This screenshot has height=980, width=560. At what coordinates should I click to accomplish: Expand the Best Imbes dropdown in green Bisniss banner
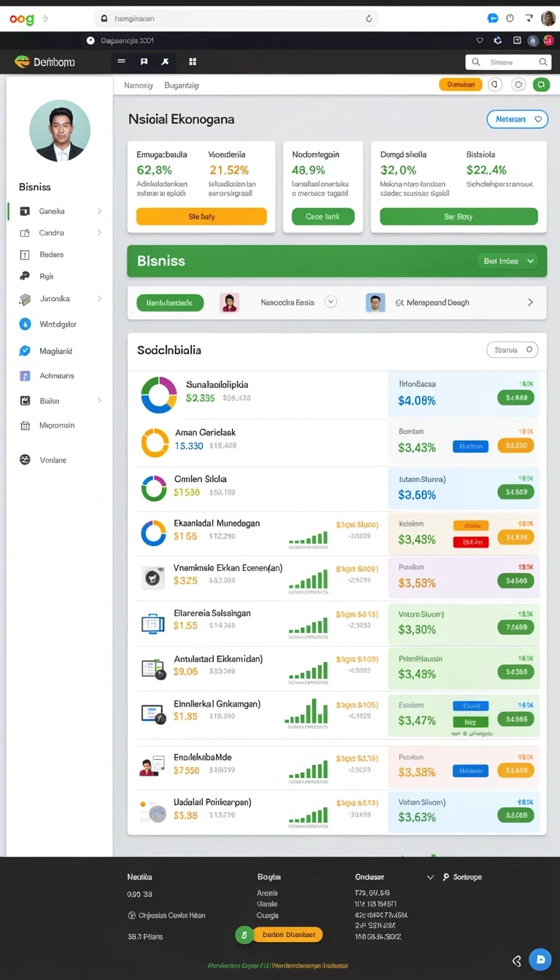coord(509,261)
